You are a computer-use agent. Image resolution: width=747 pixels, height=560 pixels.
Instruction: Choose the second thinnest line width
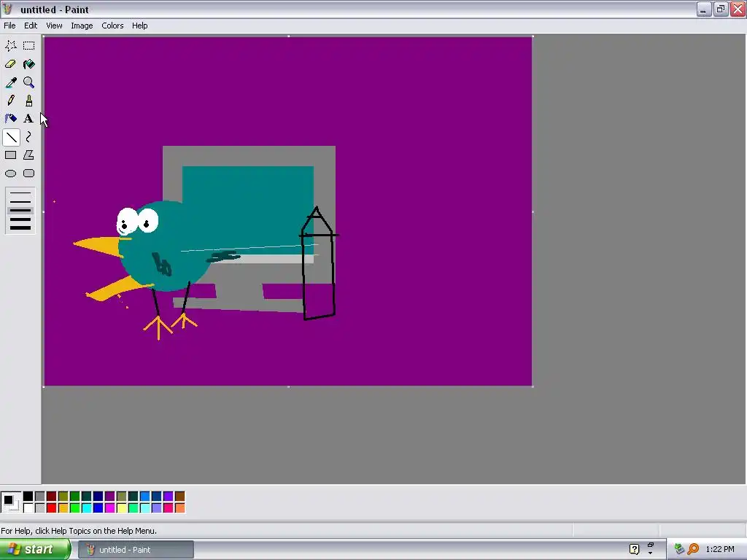[20, 202]
